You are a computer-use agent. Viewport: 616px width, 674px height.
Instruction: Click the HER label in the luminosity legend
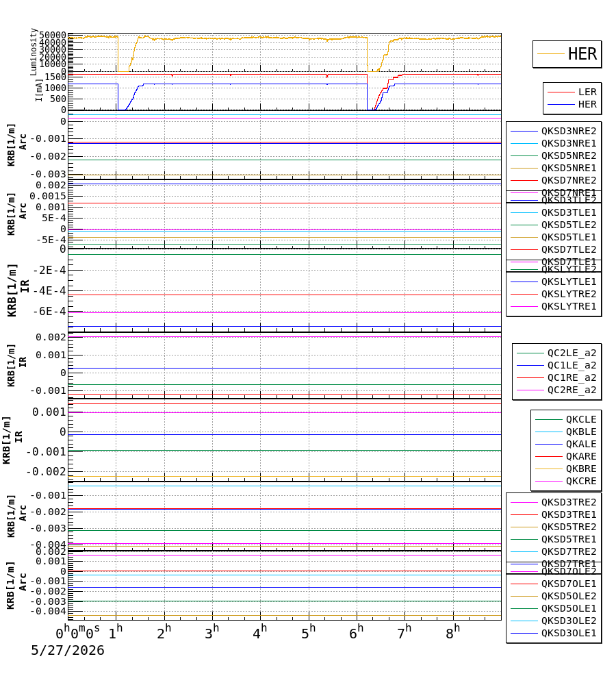(582, 54)
